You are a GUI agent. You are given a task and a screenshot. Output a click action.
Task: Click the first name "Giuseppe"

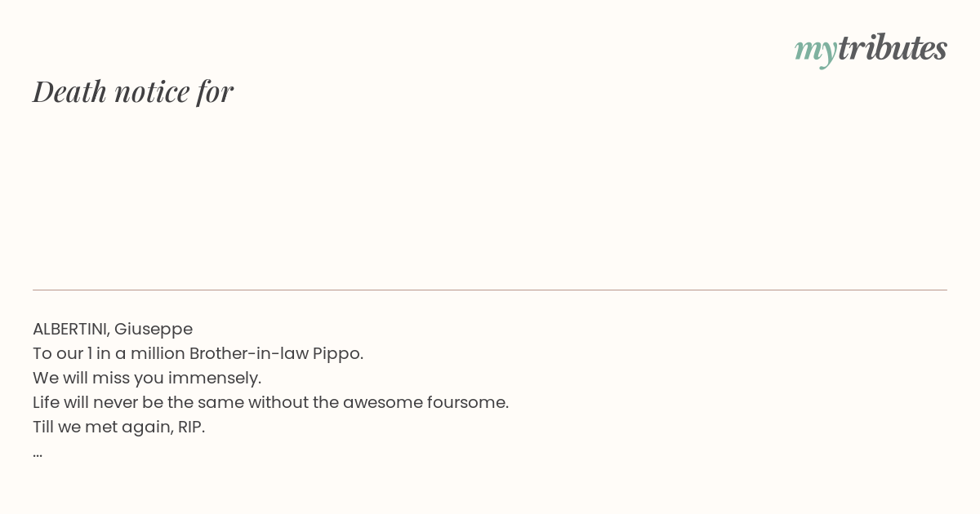point(154,330)
